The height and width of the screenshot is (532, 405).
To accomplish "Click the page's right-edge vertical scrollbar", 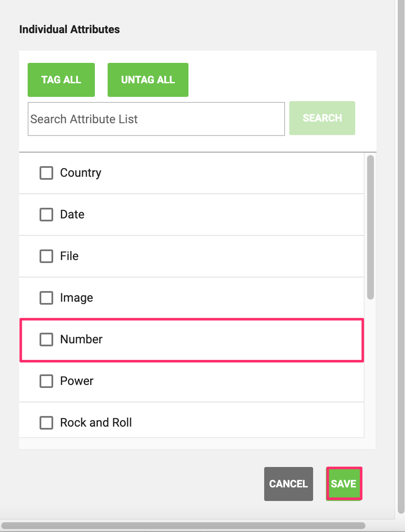I will pyautogui.click(x=401, y=255).
